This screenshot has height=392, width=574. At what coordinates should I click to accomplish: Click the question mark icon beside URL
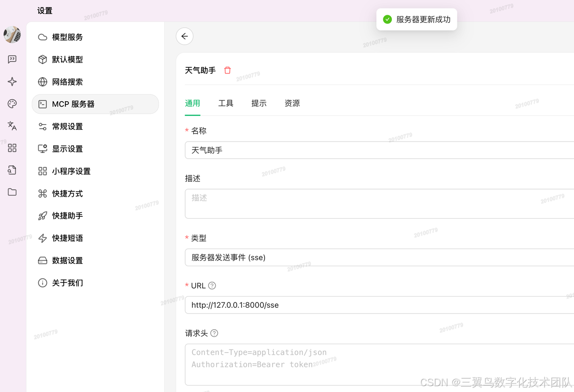click(212, 285)
